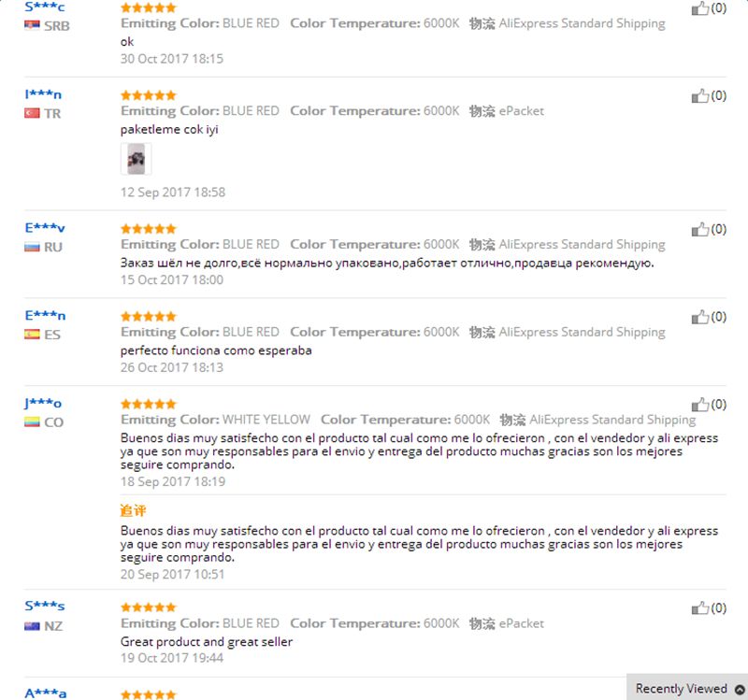Open reviewer E***v's profile
The height and width of the screenshot is (700, 748).
click(44, 228)
